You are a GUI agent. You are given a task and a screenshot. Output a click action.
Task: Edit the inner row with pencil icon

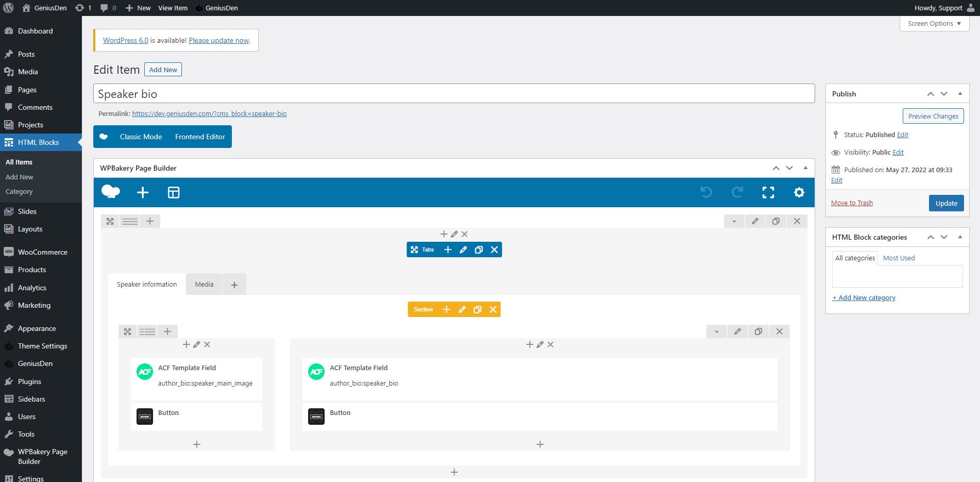pyautogui.click(x=737, y=331)
